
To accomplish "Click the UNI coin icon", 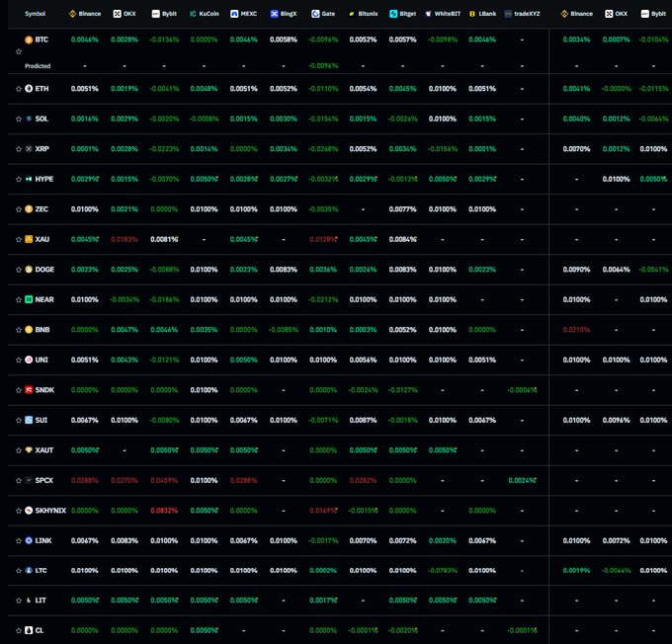I will tap(29, 360).
